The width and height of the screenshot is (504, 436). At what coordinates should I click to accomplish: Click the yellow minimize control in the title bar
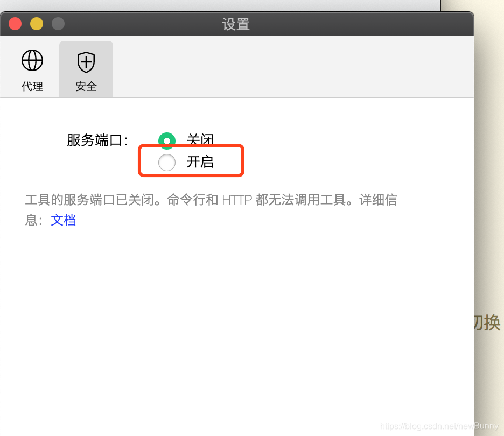36,24
